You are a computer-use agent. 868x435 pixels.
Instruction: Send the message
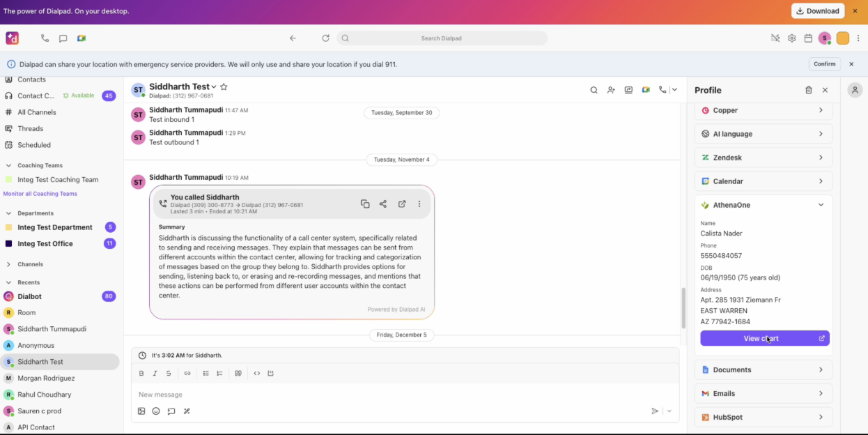point(655,411)
